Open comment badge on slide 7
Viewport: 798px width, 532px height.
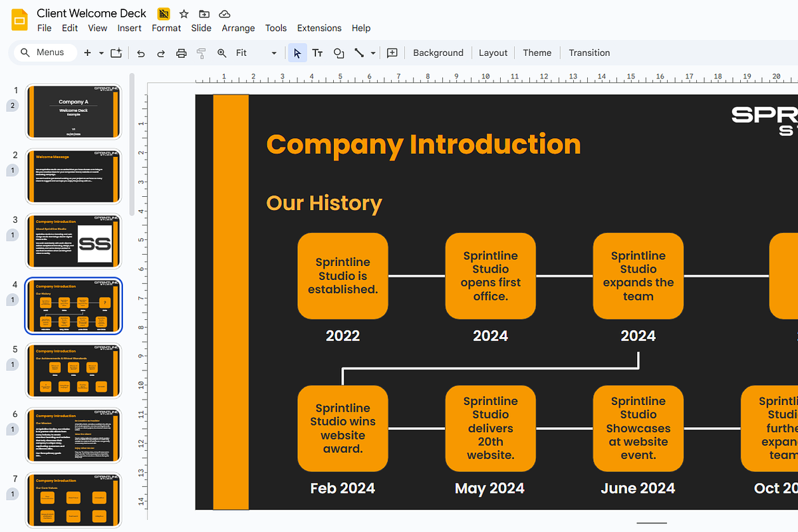coord(13,495)
